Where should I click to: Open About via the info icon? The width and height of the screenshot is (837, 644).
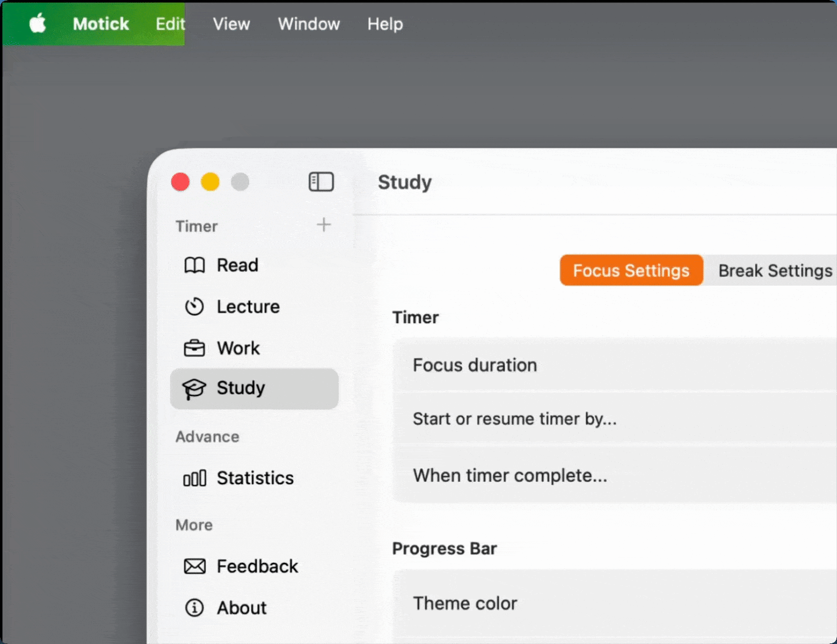point(194,608)
